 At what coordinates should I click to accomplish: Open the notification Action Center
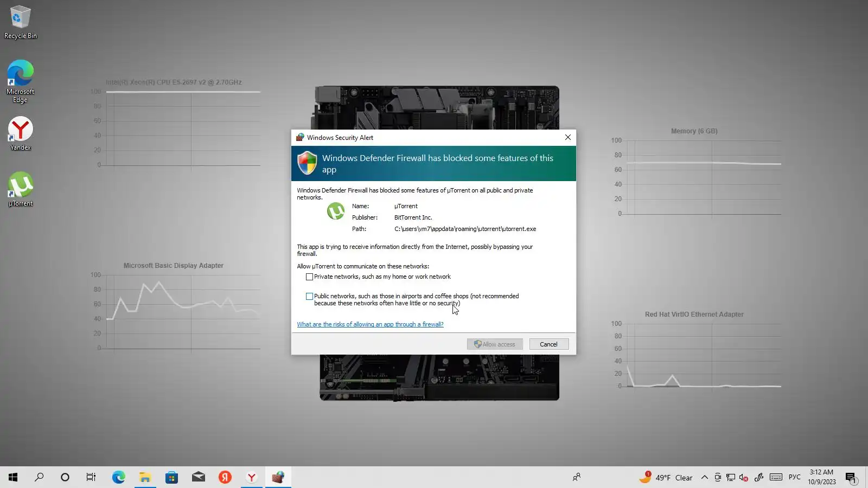point(851,477)
